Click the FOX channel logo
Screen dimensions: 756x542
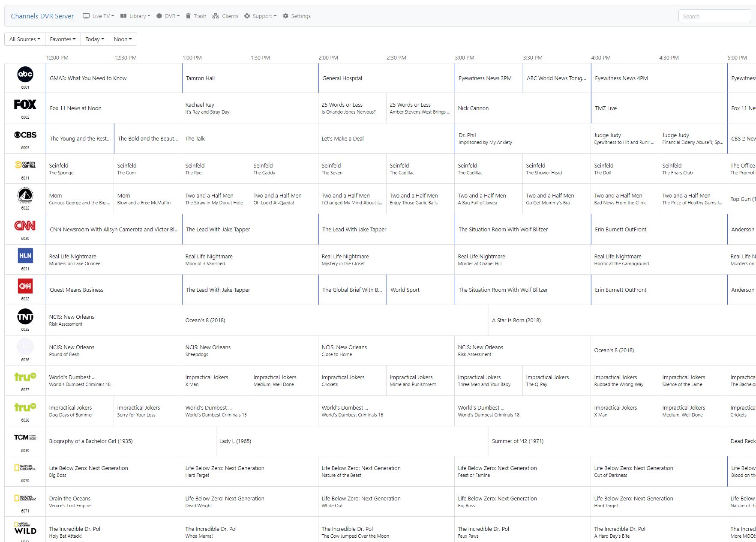point(25,105)
